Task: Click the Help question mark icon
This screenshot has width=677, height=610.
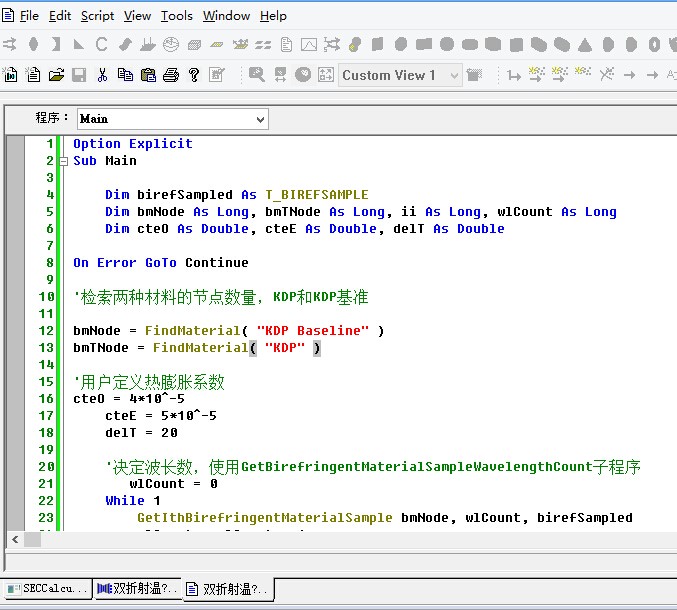Action: pyautogui.click(x=194, y=75)
